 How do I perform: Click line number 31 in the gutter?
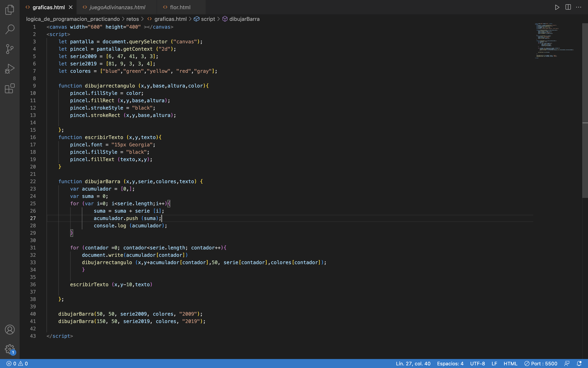point(33,248)
